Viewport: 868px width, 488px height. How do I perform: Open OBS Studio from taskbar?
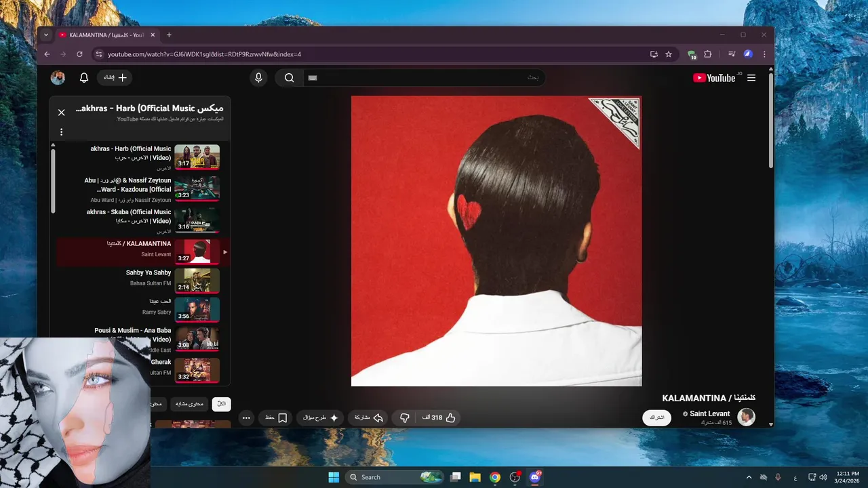[515, 477]
